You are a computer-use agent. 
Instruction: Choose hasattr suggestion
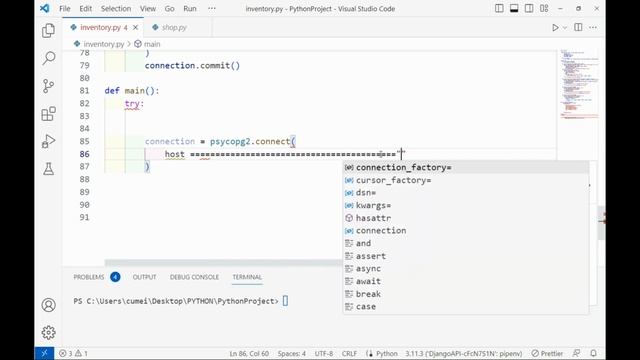point(466,218)
